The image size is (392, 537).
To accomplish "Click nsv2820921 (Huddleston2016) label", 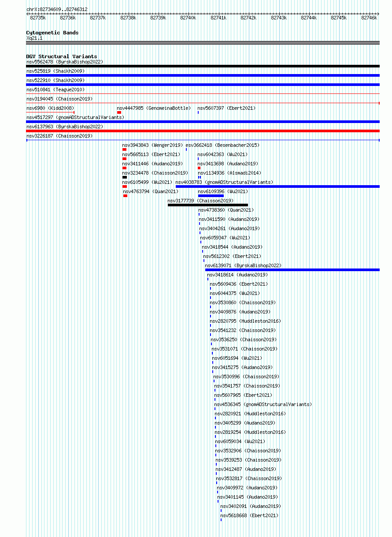I will click(251, 414).
